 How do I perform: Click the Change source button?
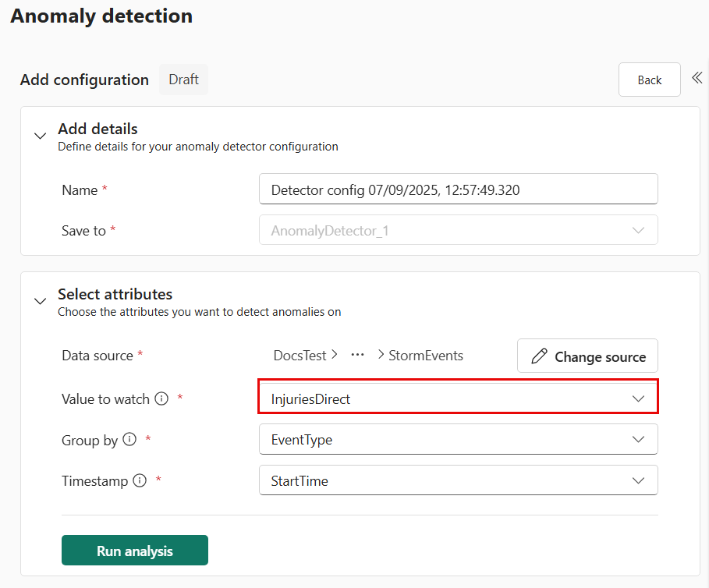587,356
